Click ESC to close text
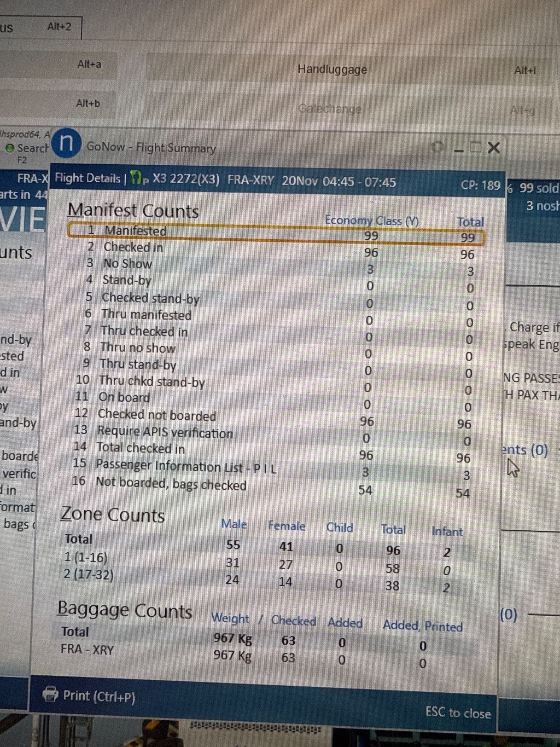Image resolution: width=560 pixels, height=747 pixels. [458, 712]
